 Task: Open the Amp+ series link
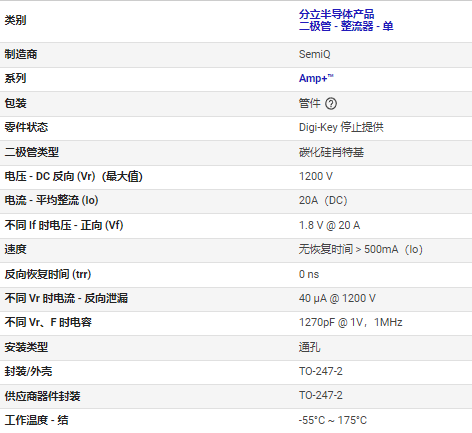click(x=316, y=78)
